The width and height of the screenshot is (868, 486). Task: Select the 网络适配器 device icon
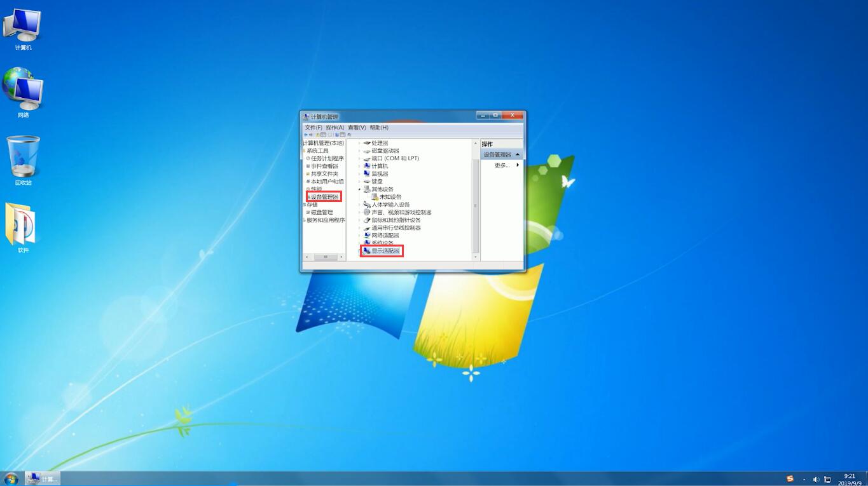click(x=367, y=235)
